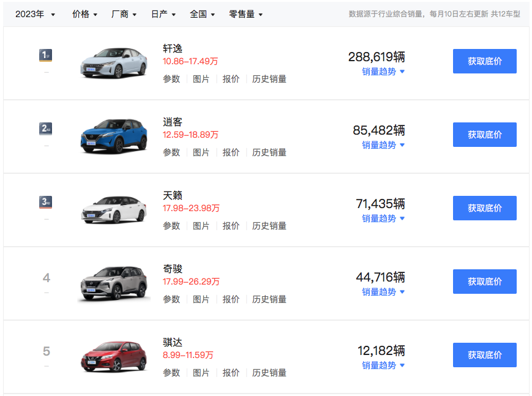Click the 2nd place rank badge

(45, 129)
